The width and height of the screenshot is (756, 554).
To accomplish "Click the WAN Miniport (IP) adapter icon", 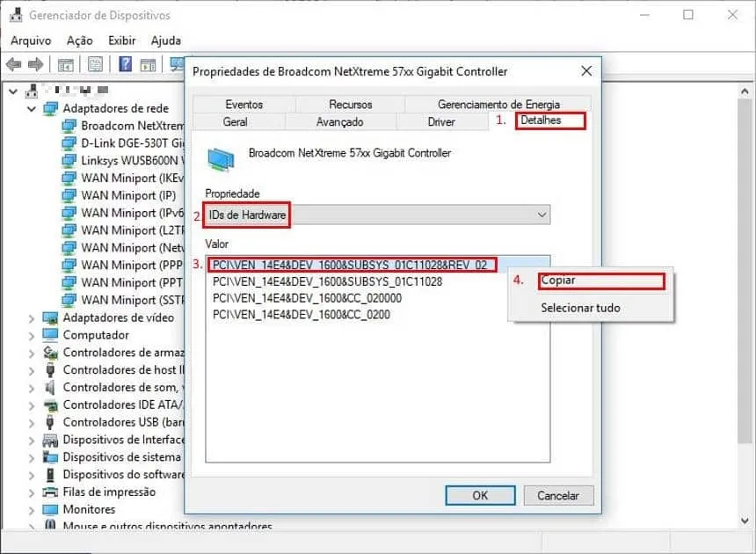I will (69, 195).
